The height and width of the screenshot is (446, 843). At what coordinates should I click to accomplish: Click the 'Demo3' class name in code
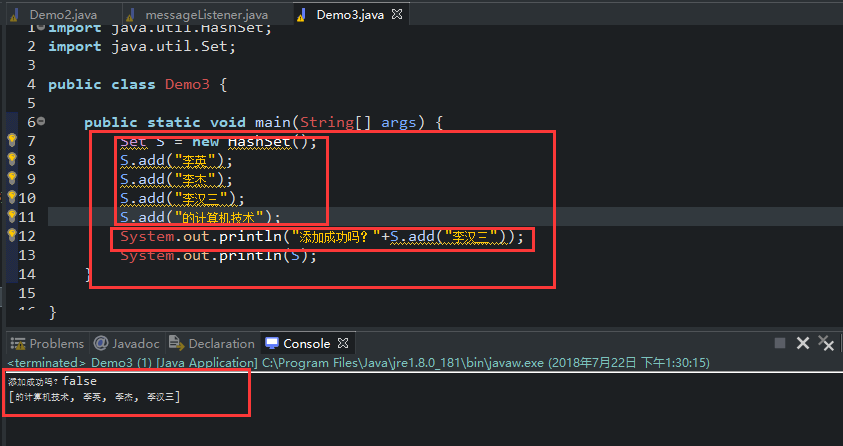click(187, 84)
